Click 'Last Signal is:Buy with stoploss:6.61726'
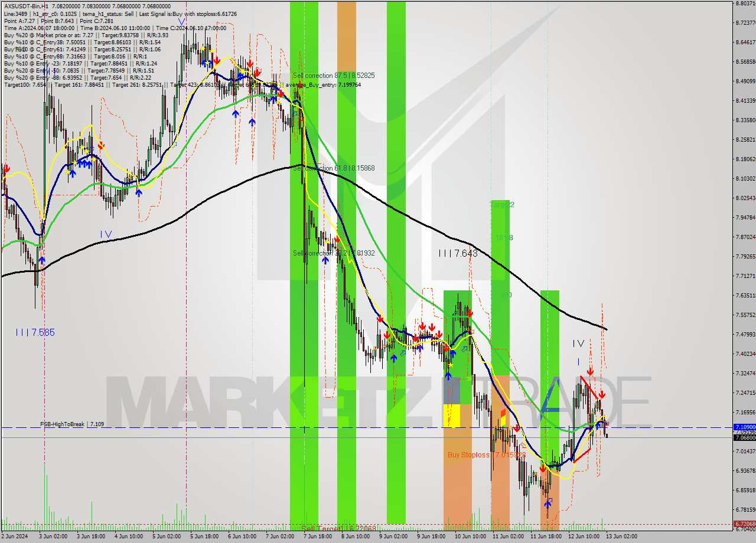The height and width of the screenshot is (543, 756). (x=189, y=14)
